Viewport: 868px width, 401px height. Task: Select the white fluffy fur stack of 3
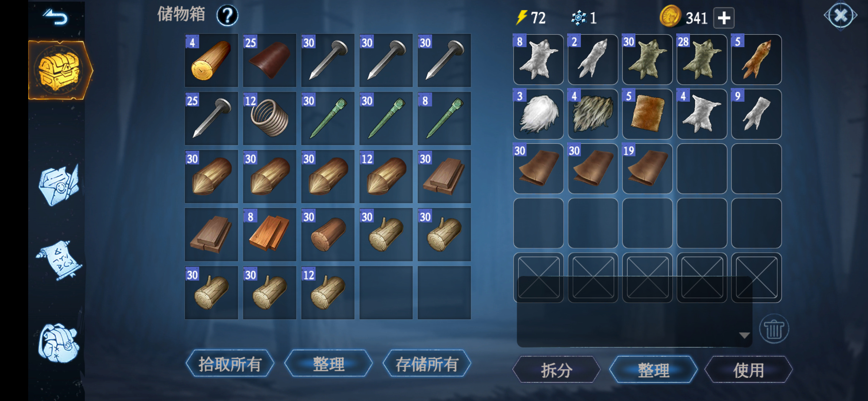coord(539,114)
